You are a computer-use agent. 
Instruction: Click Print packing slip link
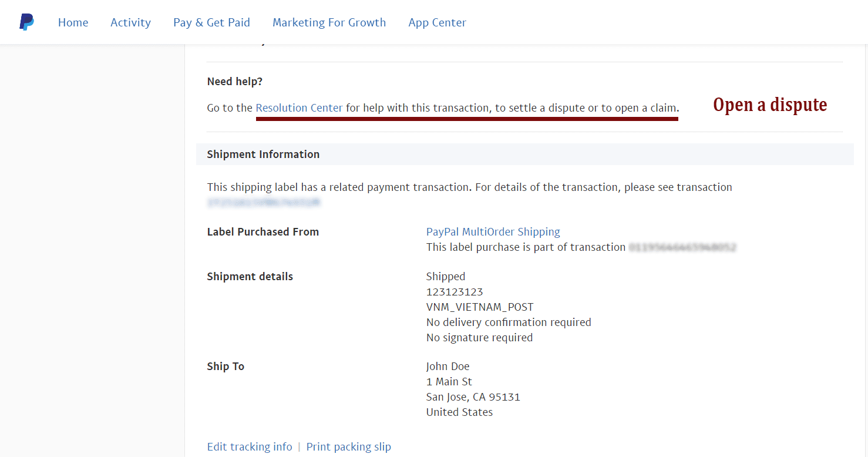348,447
